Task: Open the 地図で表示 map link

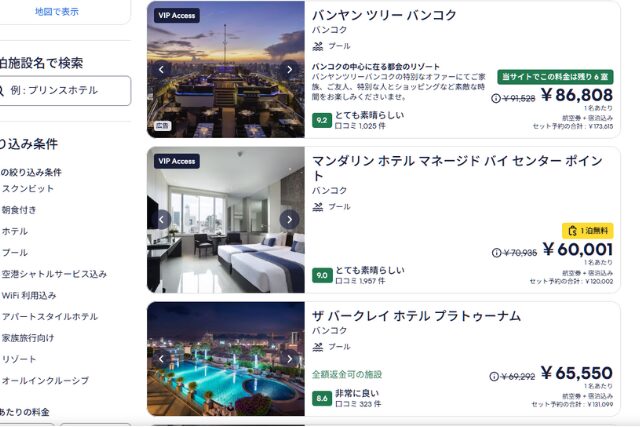Action: click(57, 12)
